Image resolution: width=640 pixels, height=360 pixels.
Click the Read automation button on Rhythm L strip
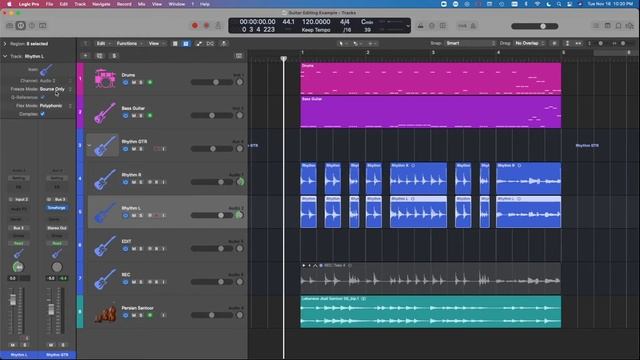[x=18, y=243]
